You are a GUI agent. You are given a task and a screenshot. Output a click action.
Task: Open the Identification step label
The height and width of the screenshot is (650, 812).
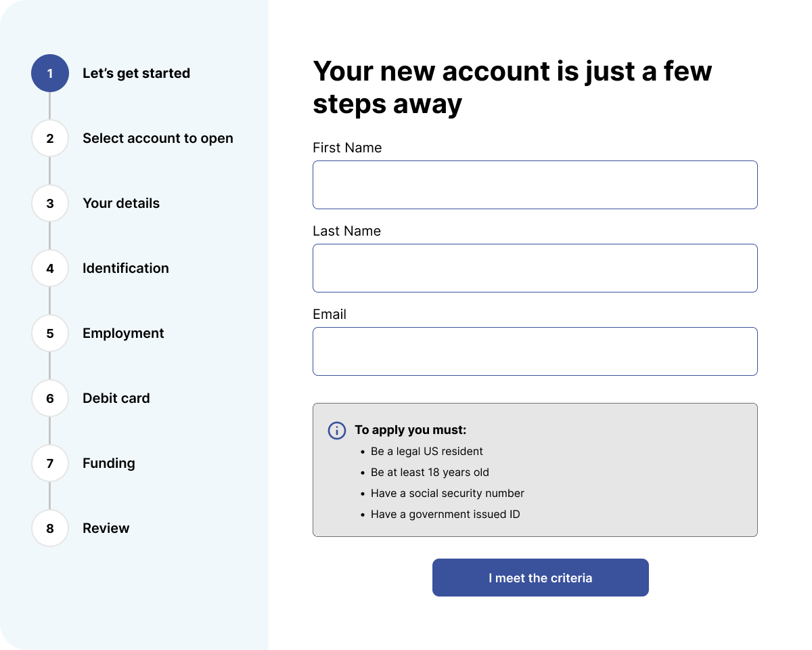[x=126, y=268]
